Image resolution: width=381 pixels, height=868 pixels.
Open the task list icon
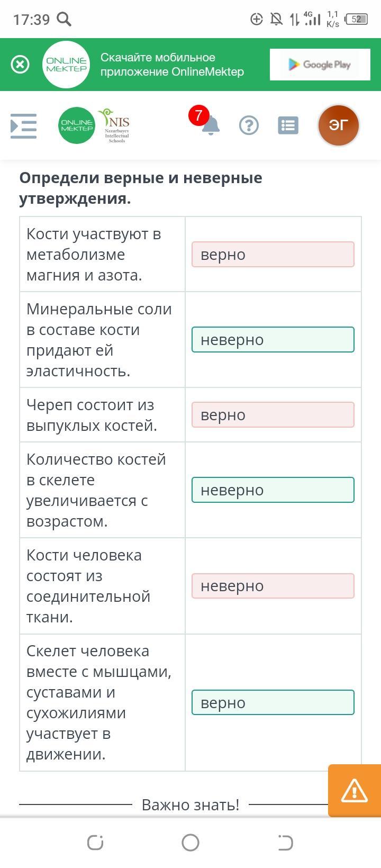click(288, 125)
